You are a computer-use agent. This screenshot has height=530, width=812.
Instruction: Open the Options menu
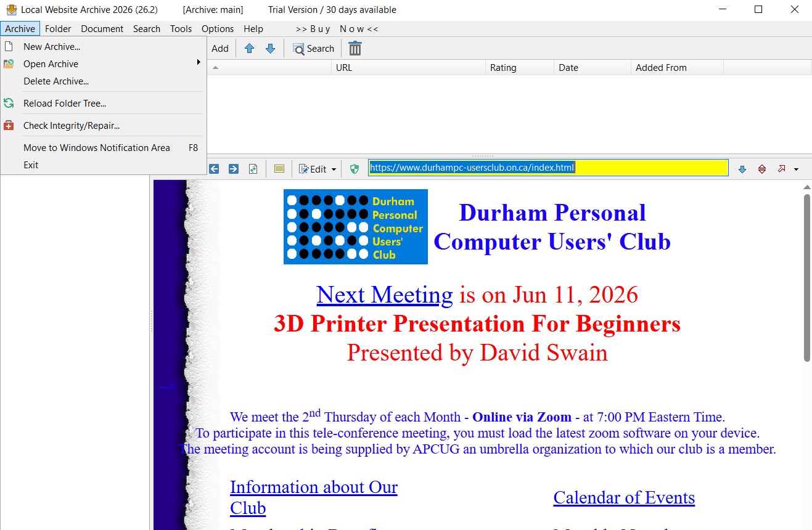[x=218, y=29]
